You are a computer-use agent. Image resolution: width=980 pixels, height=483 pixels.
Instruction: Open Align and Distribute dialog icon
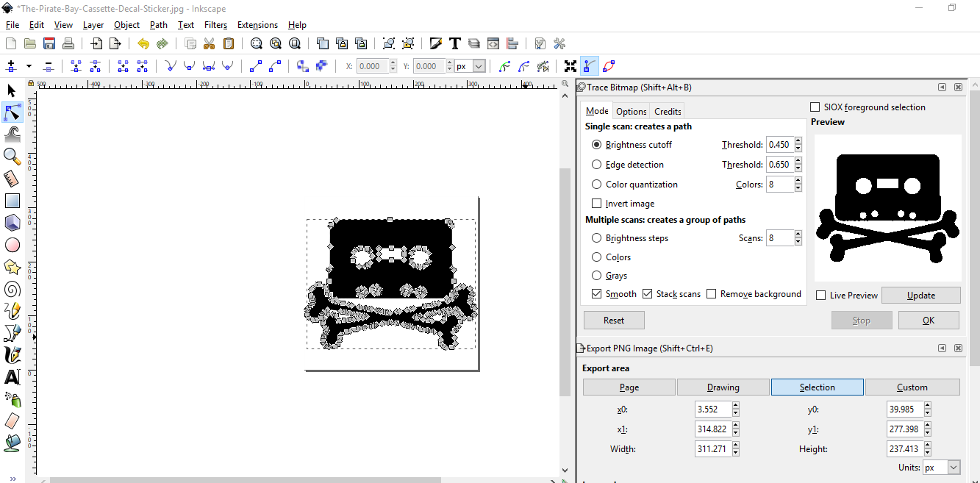[512, 43]
